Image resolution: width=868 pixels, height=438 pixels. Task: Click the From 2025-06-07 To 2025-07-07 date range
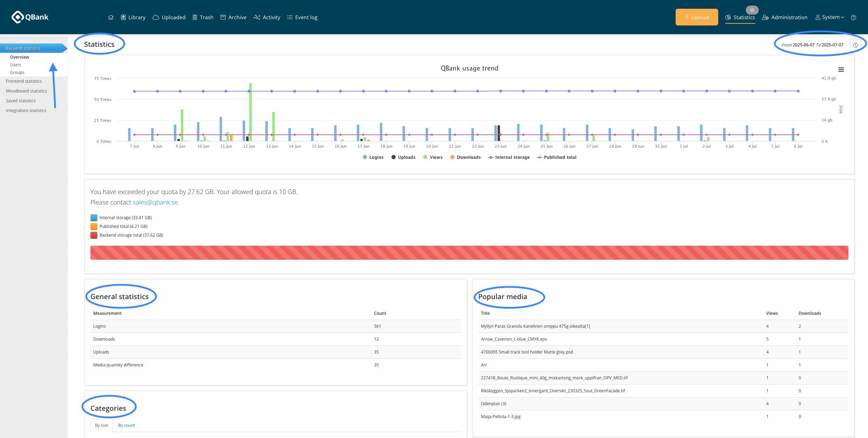[x=812, y=45]
